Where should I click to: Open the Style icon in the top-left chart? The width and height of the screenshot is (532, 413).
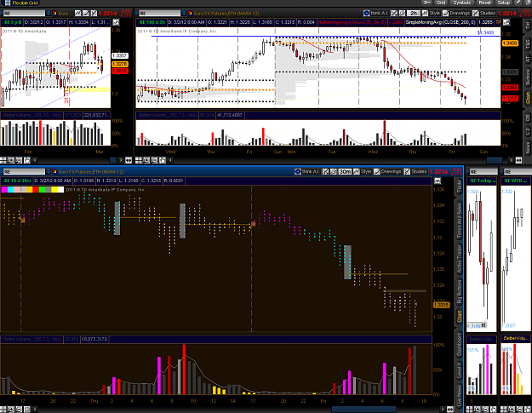pos(78,14)
